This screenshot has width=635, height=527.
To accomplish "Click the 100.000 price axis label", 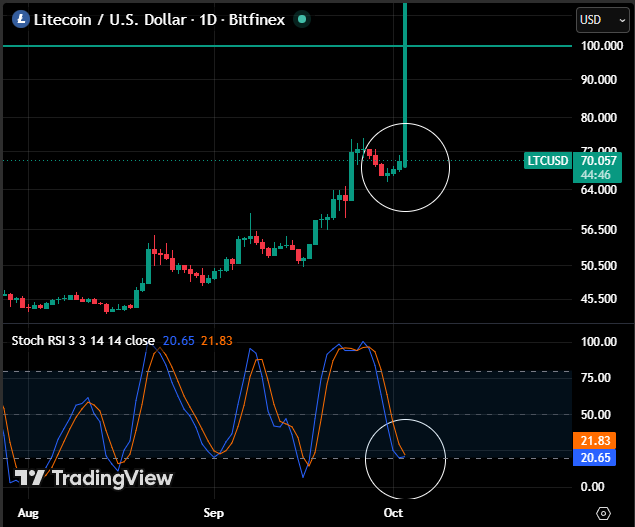I will tap(602, 46).
